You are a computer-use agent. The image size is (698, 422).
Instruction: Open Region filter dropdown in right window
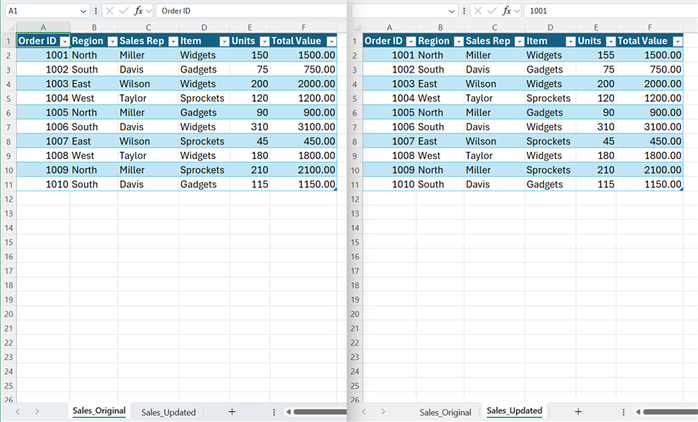459,41
